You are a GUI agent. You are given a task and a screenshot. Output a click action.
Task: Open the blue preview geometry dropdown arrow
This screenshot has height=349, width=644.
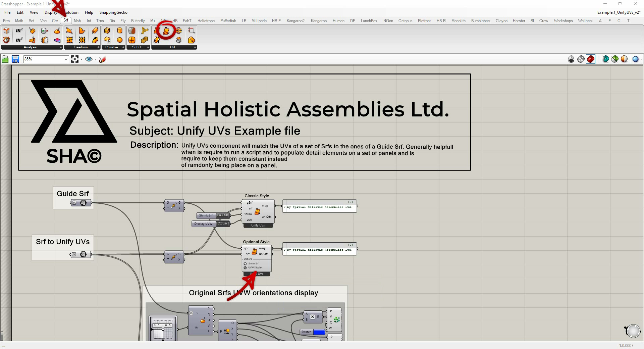(x=641, y=59)
